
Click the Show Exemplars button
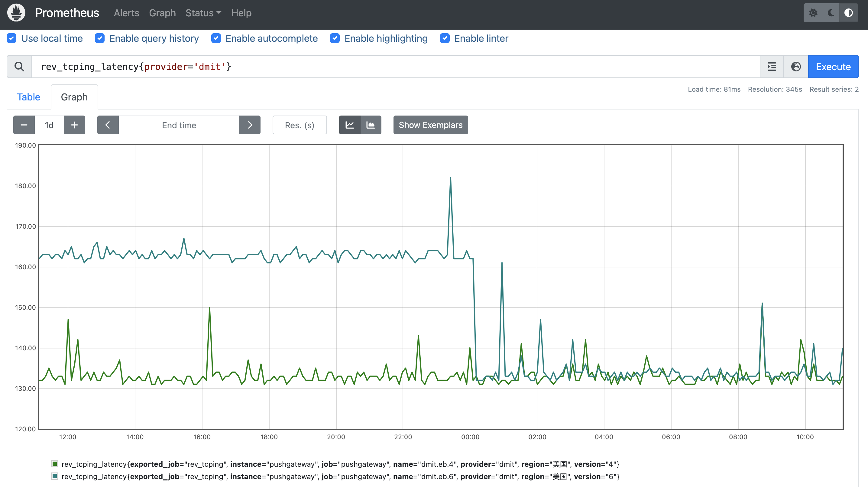point(430,125)
